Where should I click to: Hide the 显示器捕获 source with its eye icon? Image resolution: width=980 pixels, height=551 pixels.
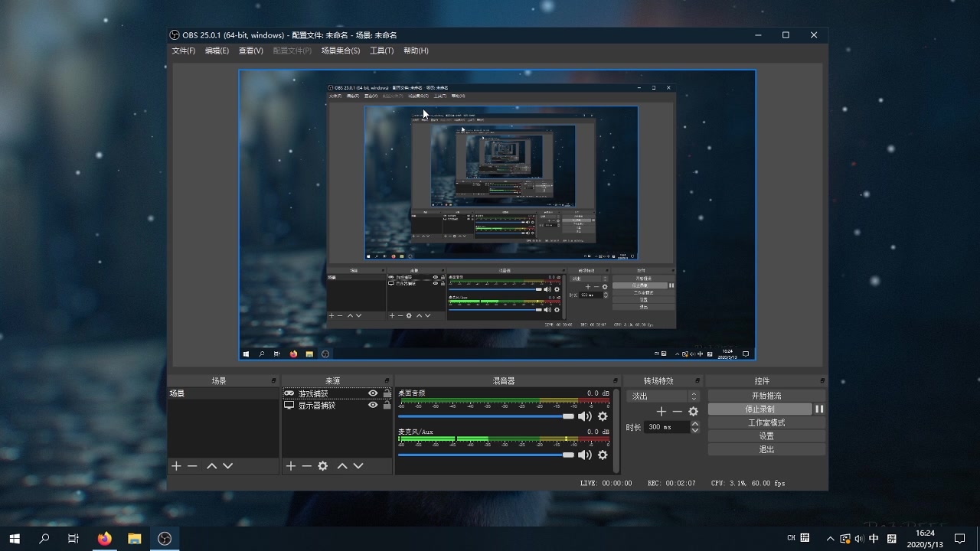[x=372, y=406]
